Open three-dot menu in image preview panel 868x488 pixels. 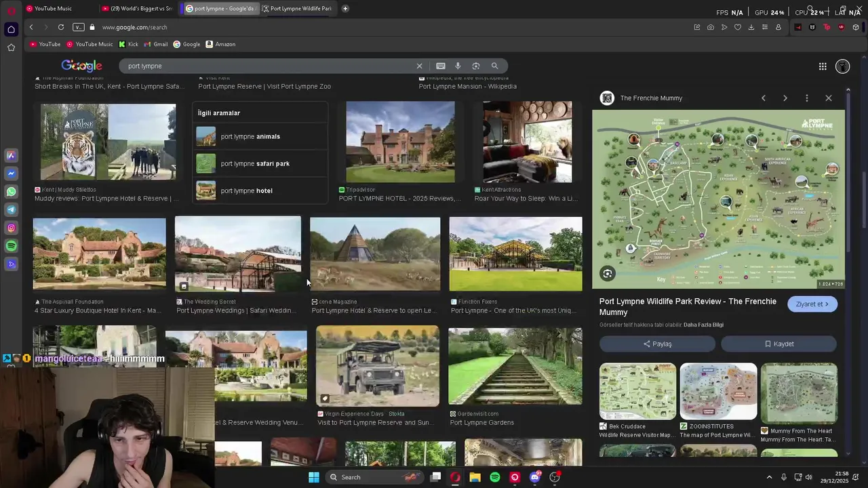click(807, 98)
